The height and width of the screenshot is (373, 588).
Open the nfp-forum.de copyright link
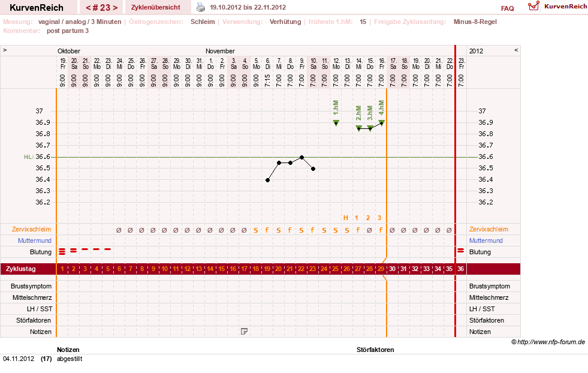point(548,342)
